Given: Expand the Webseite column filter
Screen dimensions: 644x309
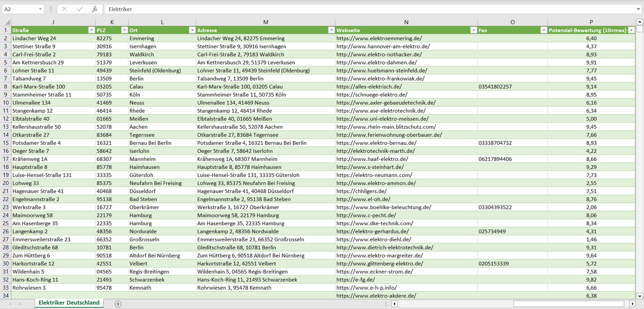Looking at the screenshot, I should click(473, 30).
